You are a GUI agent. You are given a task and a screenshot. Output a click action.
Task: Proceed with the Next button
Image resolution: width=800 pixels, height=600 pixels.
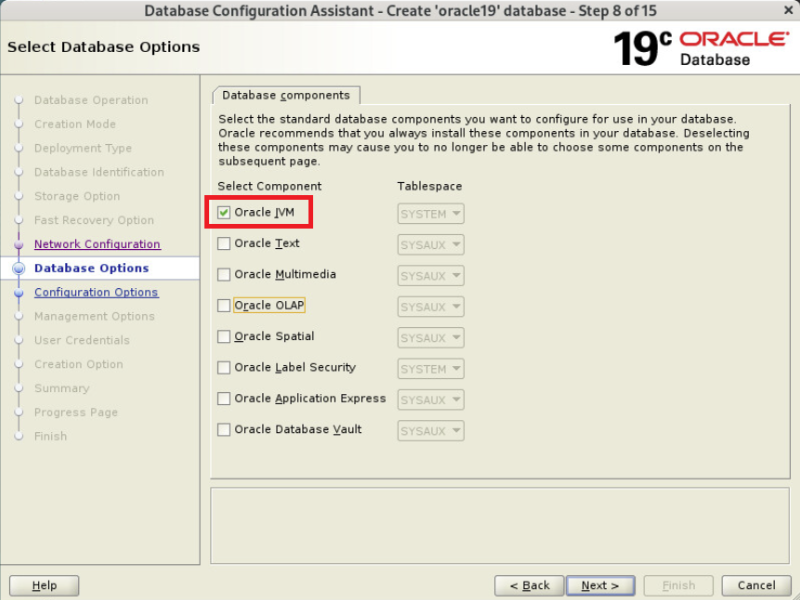[601, 585]
